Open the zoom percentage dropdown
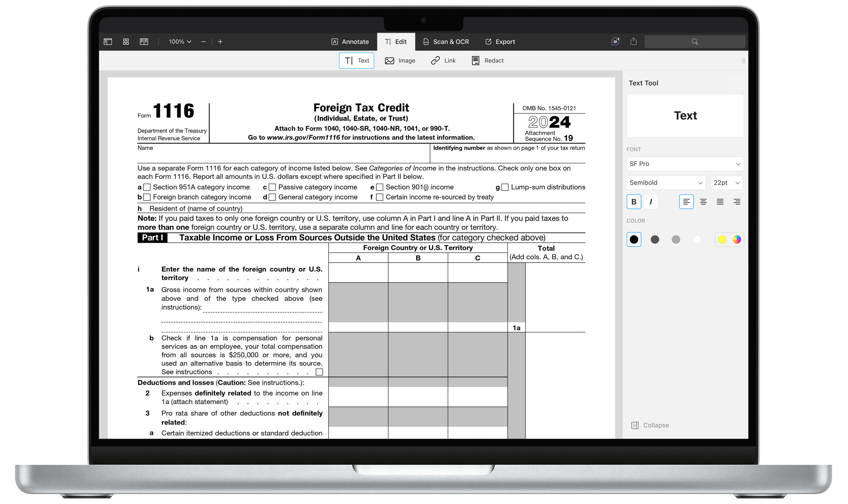The image size is (848, 504). pos(179,42)
